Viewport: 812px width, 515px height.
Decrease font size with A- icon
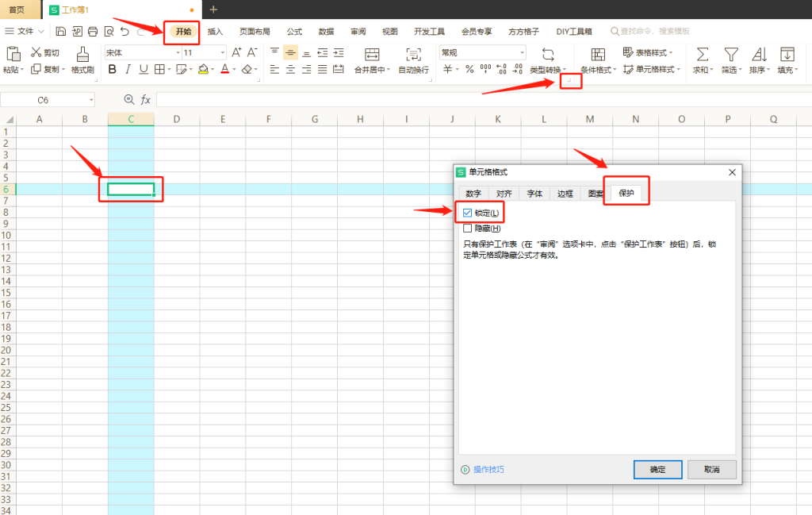[x=252, y=52]
